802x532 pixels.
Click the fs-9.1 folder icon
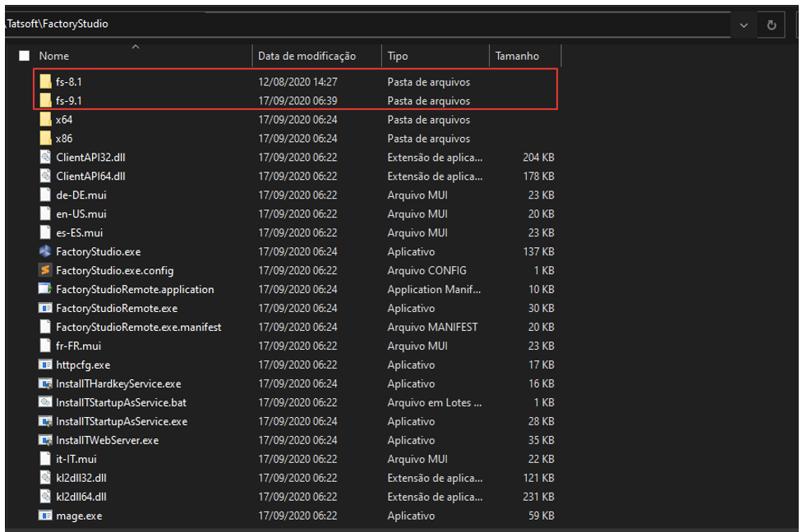[x=45, y=101]
